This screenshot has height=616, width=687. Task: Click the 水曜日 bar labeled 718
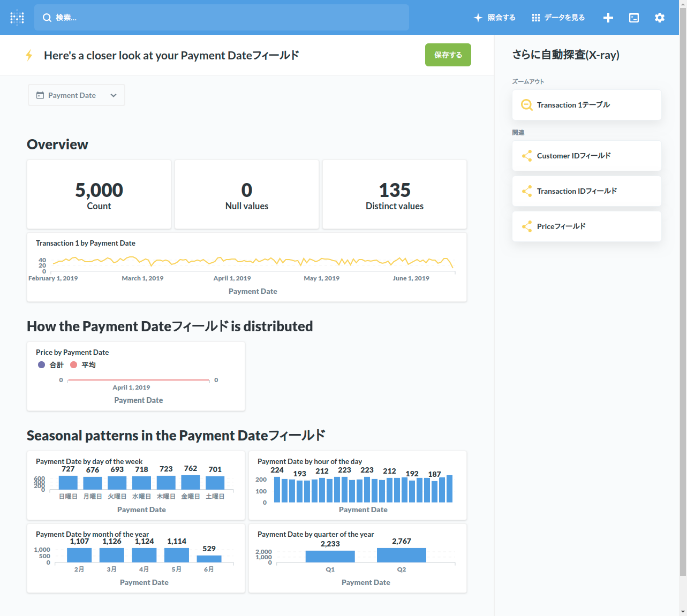(x=141, y=483)
